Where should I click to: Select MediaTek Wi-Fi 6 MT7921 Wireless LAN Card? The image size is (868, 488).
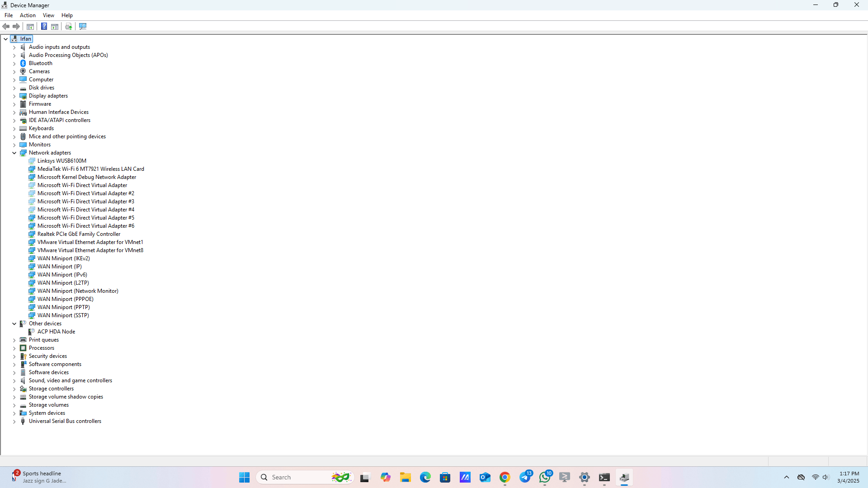point(90,169)
